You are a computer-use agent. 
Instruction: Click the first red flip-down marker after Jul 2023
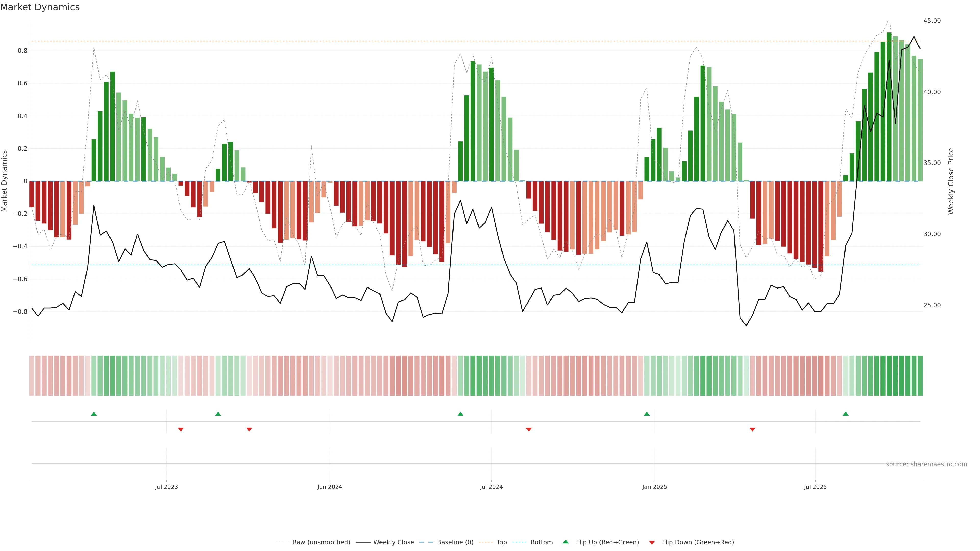tap(181, 429)
